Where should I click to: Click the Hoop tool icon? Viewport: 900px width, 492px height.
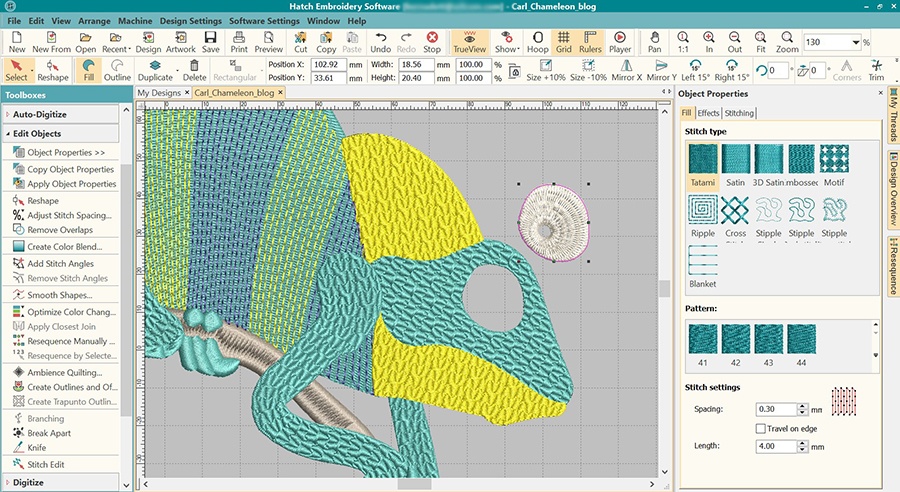point(538,41)
